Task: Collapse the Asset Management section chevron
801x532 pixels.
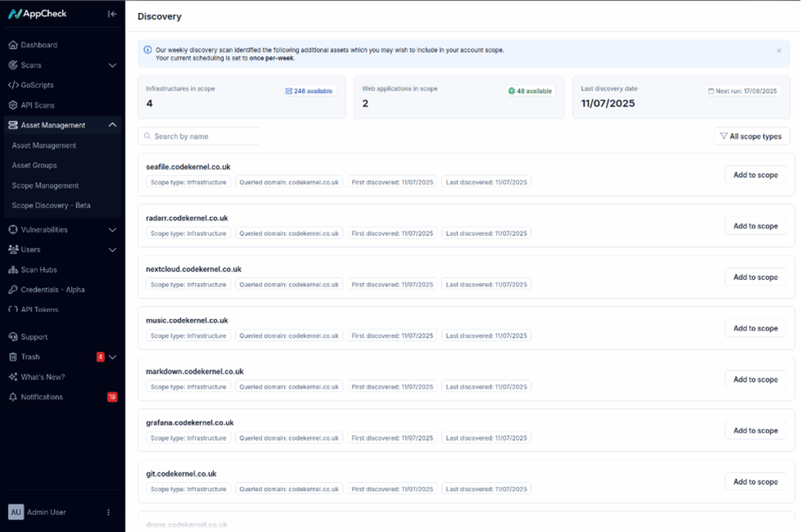Action: 113,125
